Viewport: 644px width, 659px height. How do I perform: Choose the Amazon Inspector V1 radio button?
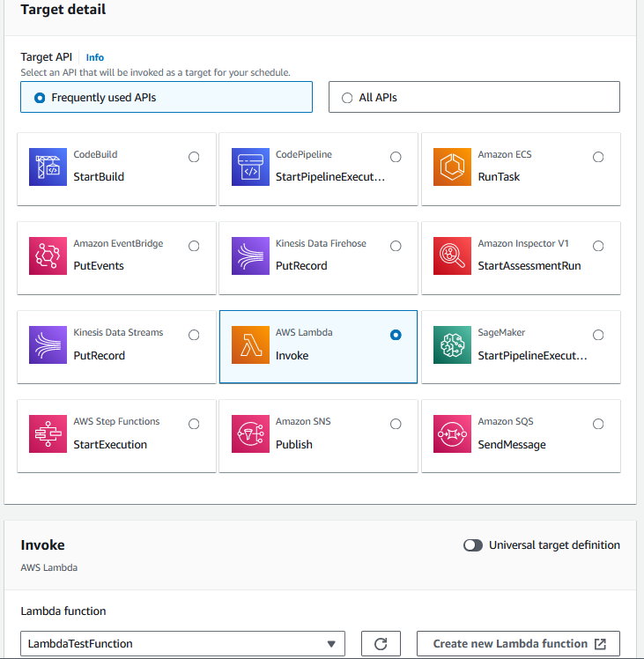(598, 246)
